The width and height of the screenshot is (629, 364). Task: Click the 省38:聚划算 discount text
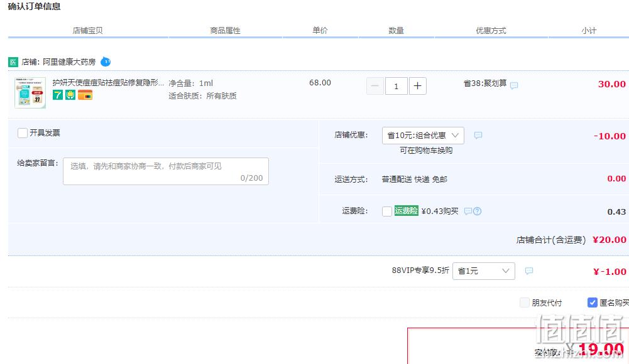click(x=485, y=83)
